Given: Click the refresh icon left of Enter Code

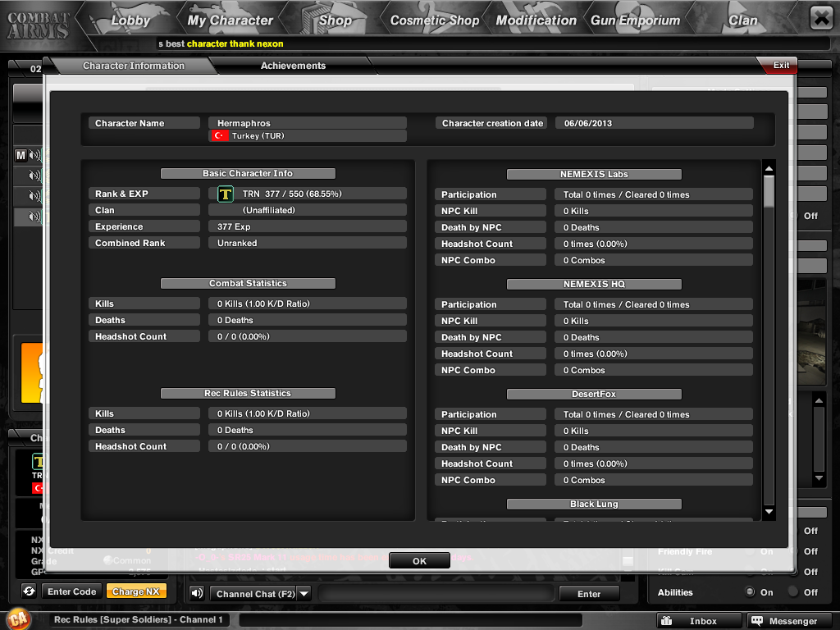Looking at the screenshot, I should pyautogui.click(x=29, y=591).
